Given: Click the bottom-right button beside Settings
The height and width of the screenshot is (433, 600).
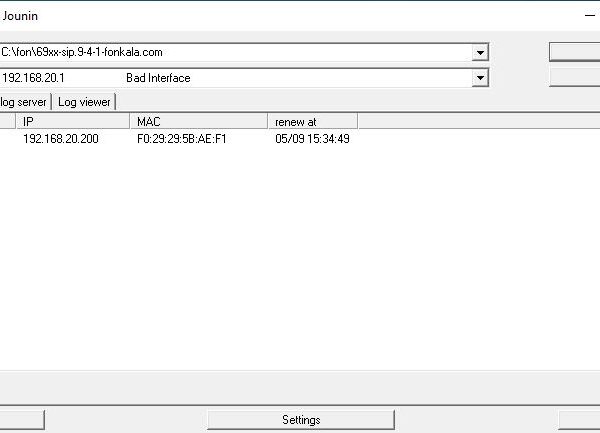Looking at the screenshot, I should 580,420.
